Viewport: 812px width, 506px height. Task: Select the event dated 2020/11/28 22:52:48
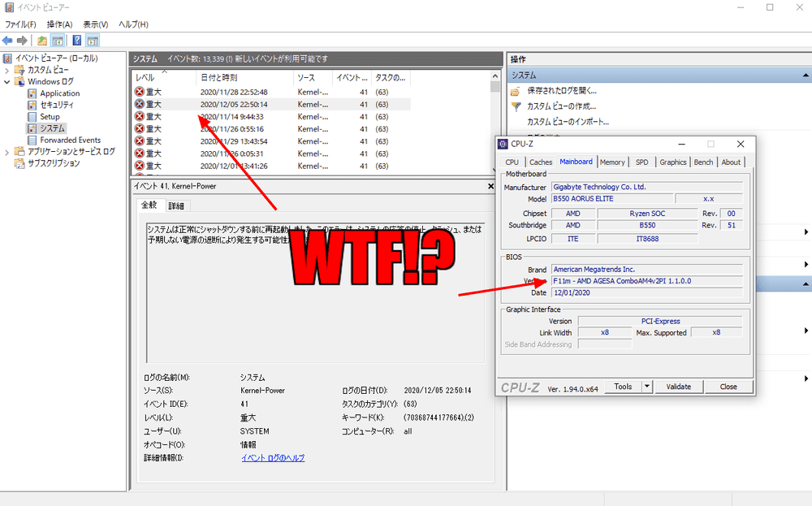(x=271, y=92)
